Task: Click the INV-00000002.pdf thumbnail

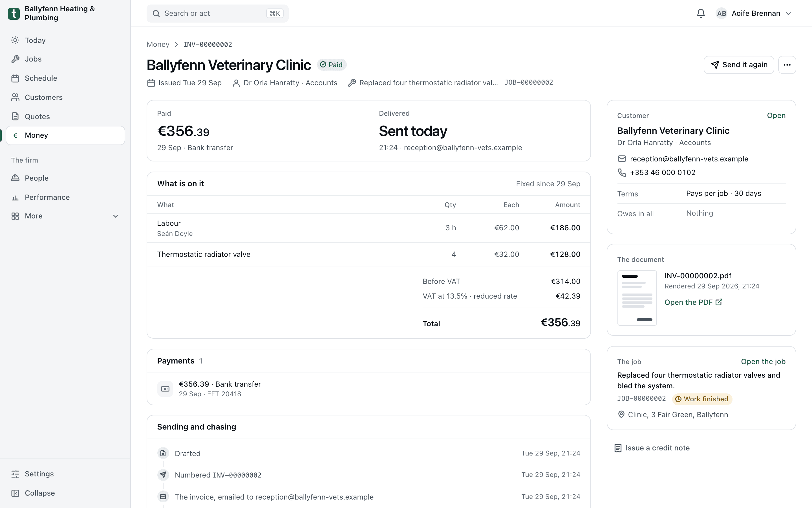Action: tap(637, 298)
